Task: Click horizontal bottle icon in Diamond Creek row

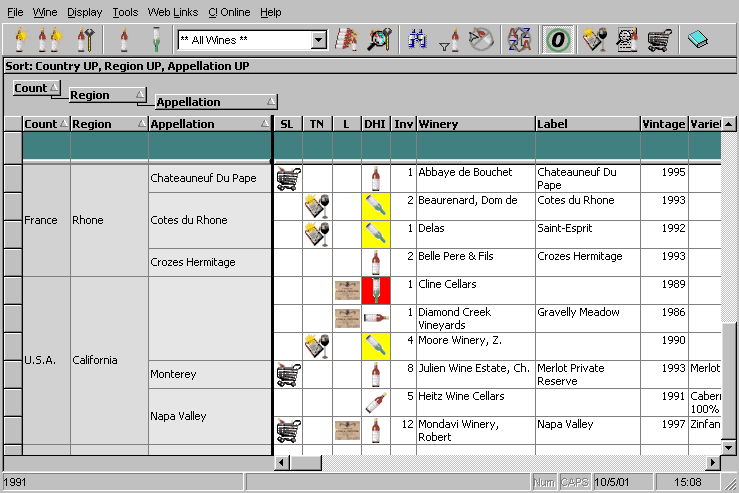Action: (x=376, y=318)
